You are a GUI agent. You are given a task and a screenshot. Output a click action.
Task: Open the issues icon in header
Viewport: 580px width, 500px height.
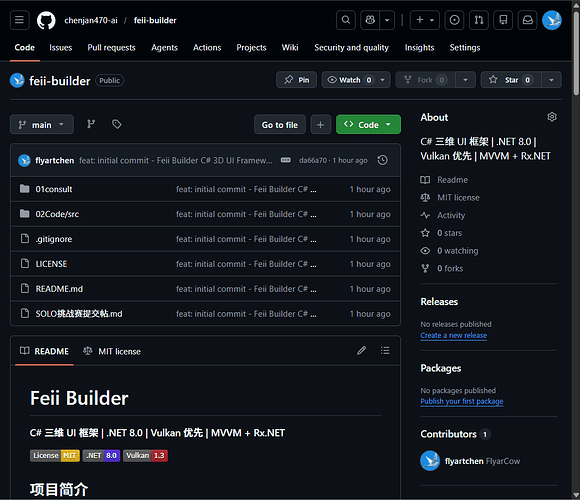(454, 20)
